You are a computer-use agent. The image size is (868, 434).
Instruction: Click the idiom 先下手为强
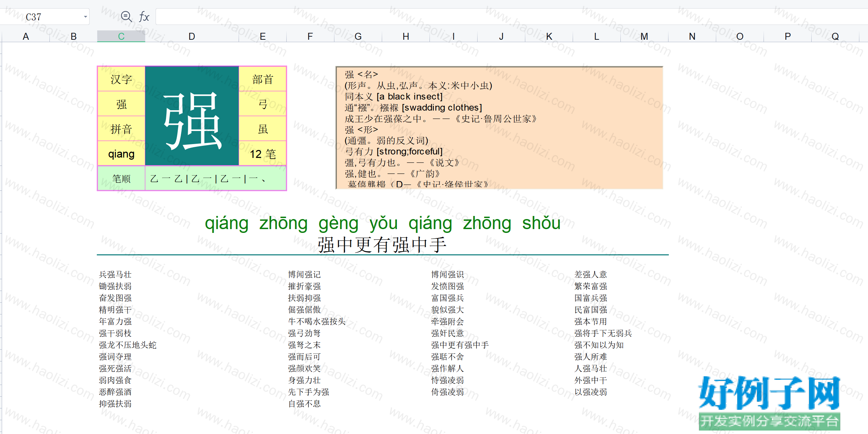click(308, 392)
